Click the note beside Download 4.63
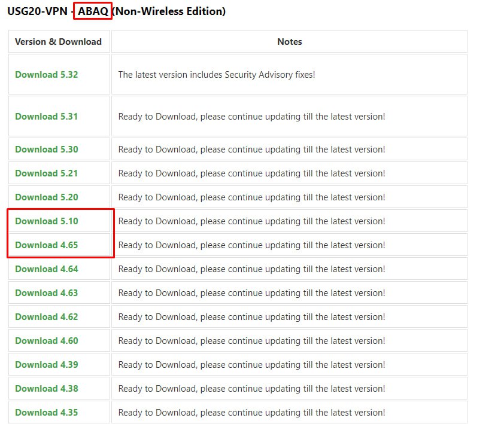This screenshot has width=504, height=424. (x=251, y=292)
